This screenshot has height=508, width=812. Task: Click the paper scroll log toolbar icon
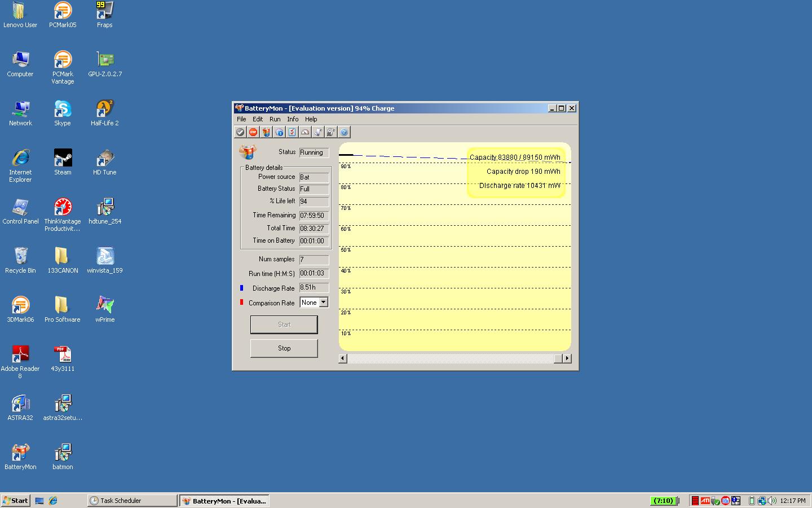(318, 132)
